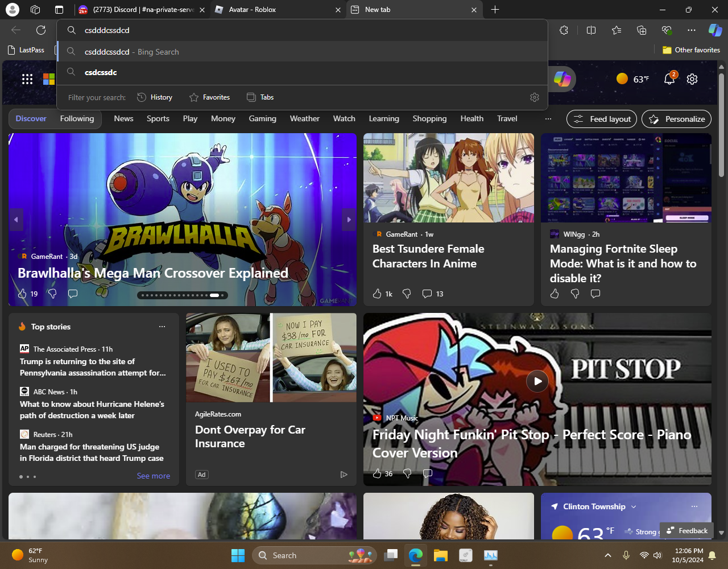Image resolution: width=728 pixels, height=569 pixels.
Task: Open the Top stories more options menu
Action: tap(162, 327)
